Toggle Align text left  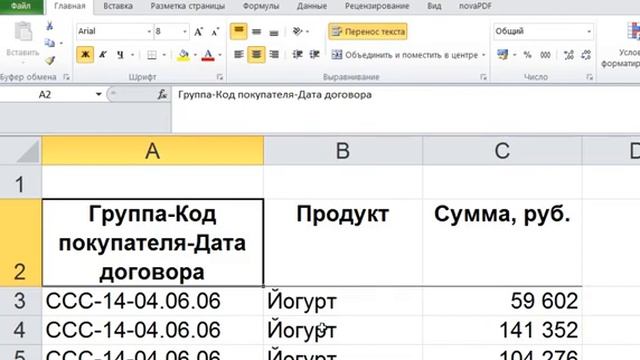click(238, 55)
